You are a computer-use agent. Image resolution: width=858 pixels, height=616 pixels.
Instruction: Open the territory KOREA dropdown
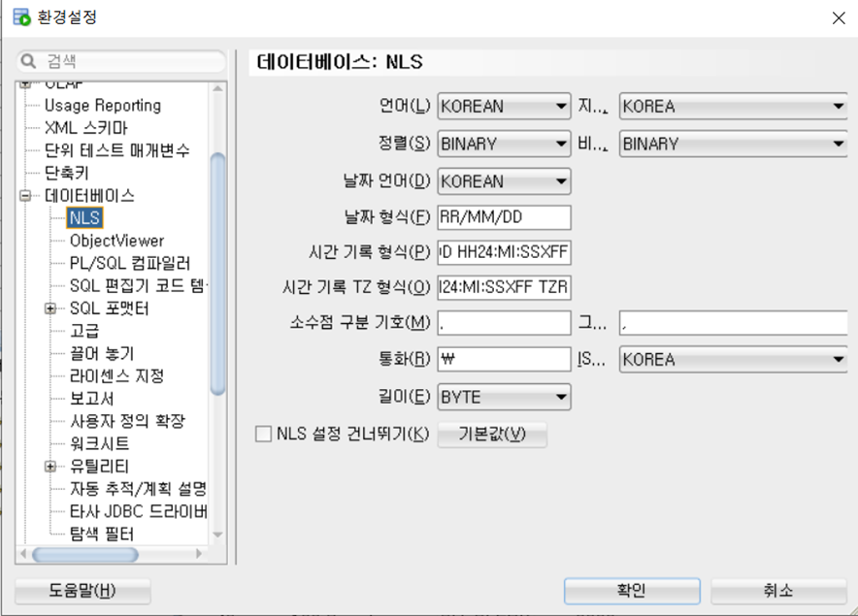coord(733,106)
